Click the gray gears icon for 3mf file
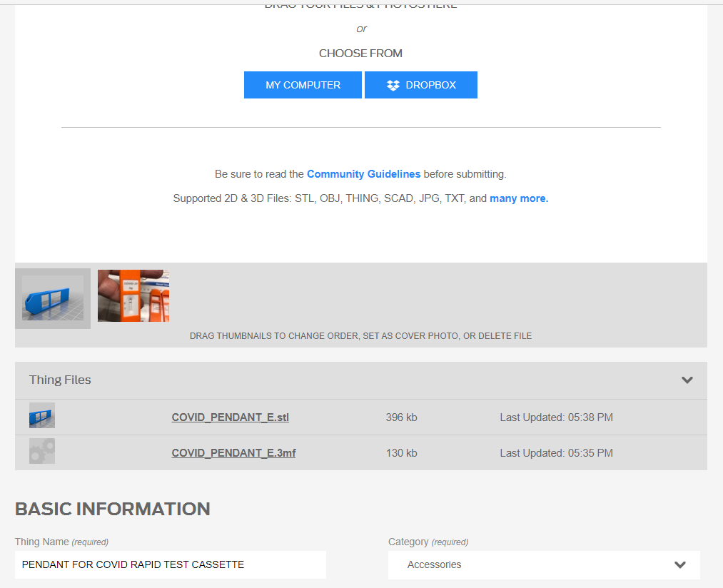Screen dimensions: 723x588 (x=42, y=452)
